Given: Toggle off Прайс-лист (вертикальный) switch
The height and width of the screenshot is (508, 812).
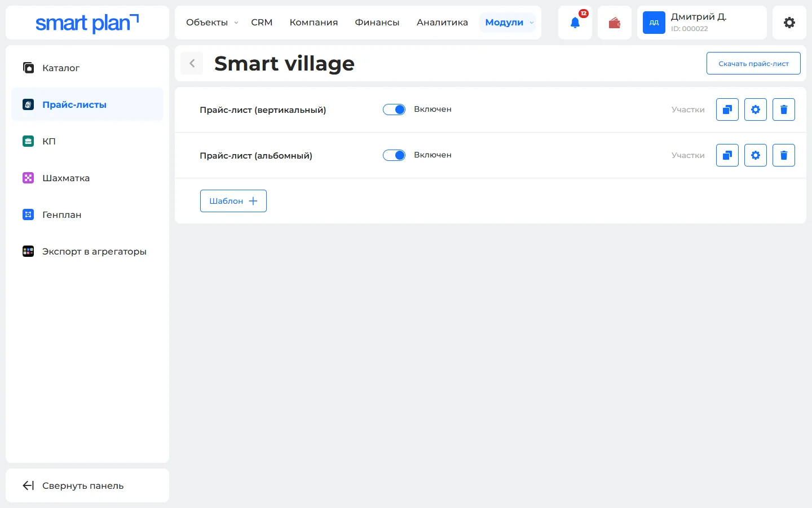Looking at the screenshot, I should [x=394, y=110].
